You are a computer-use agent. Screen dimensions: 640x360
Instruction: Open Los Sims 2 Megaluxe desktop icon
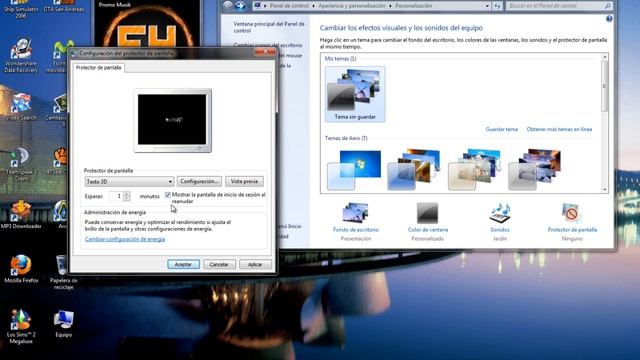click(21, 327)
